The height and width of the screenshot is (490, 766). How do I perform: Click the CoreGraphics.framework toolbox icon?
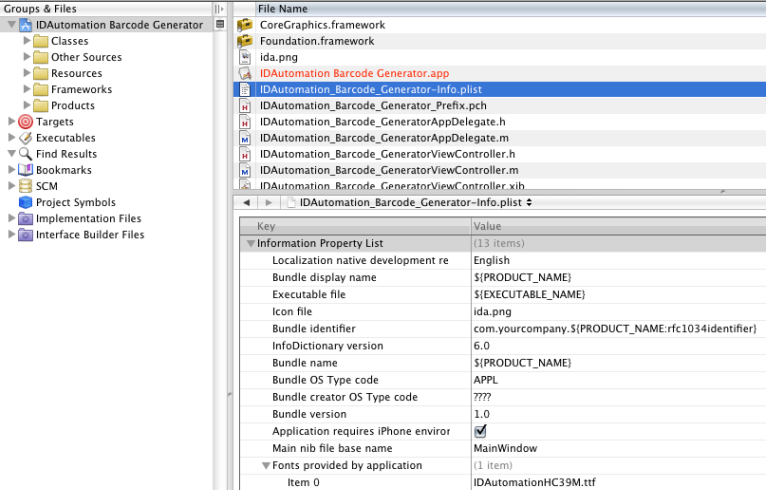(245, 25)
